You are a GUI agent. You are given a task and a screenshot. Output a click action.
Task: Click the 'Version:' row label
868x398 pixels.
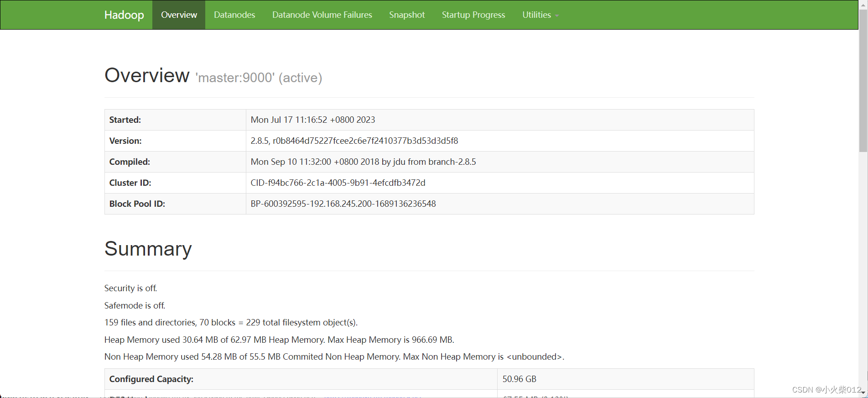pos(125,141)
